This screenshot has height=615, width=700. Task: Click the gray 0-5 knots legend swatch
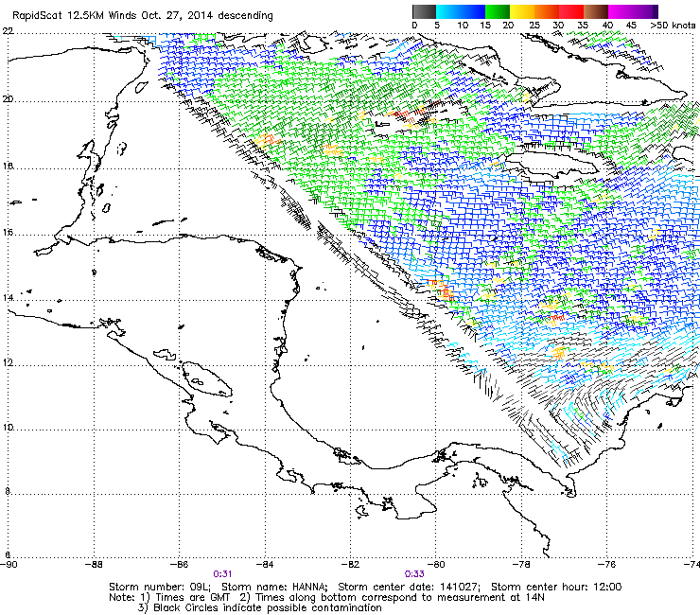(424, 11)
